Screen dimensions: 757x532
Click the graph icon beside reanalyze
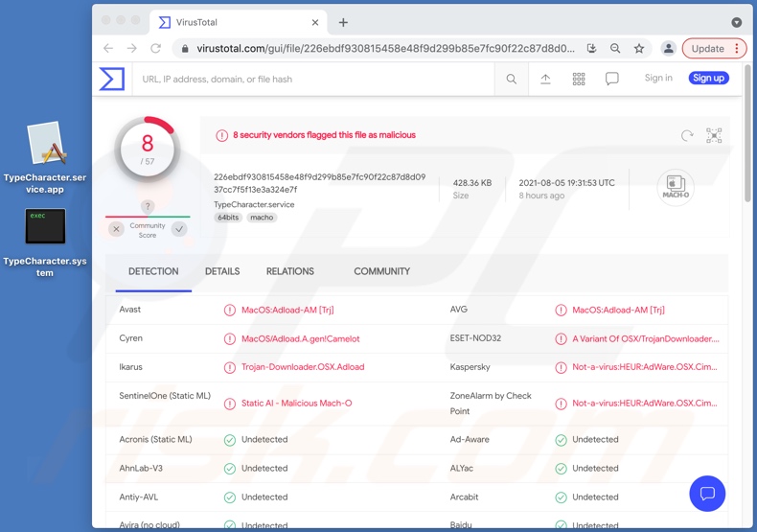click(x=714, y=136)
